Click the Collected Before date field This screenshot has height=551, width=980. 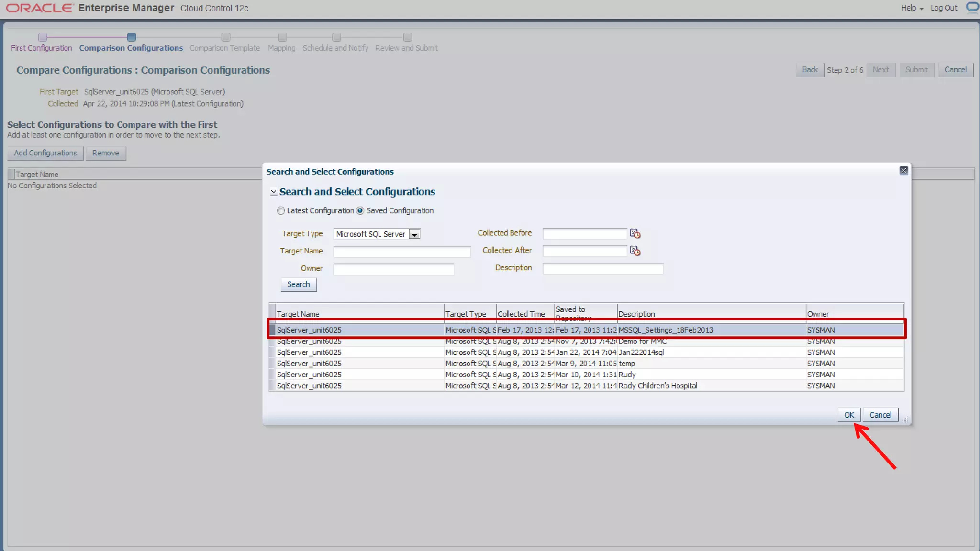584,233
